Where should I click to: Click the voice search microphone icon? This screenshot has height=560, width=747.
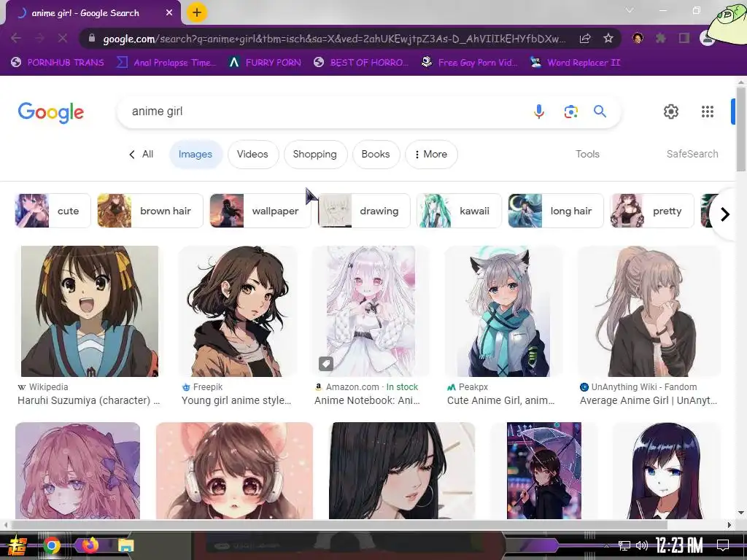[539, 112]
